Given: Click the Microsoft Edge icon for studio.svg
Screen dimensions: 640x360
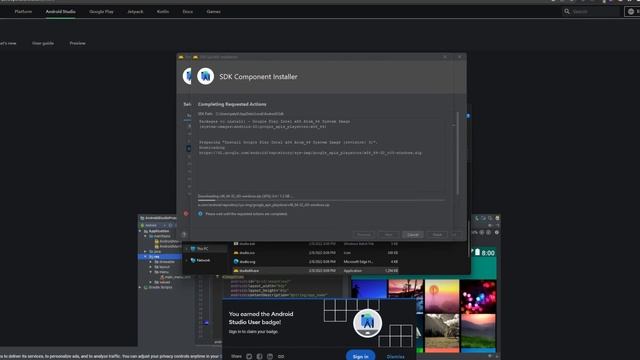Looking at the screenshot, I should 236,262.
